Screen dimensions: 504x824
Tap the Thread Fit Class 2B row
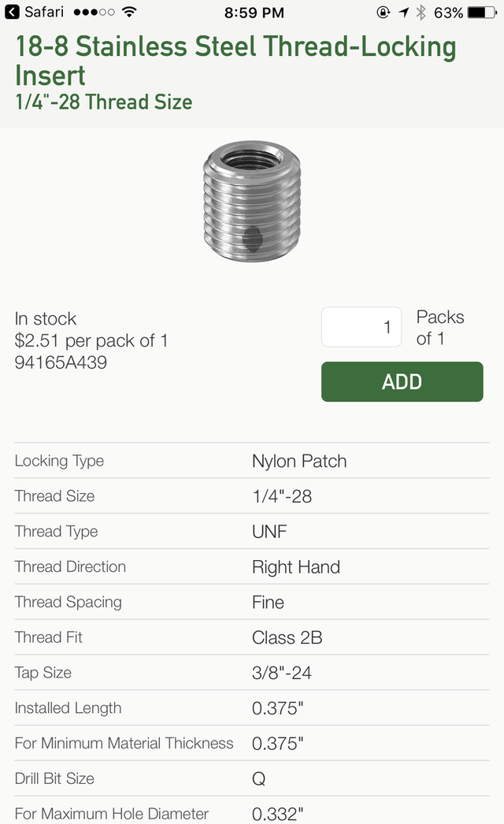pyautogui.click(x=252, y=637)
